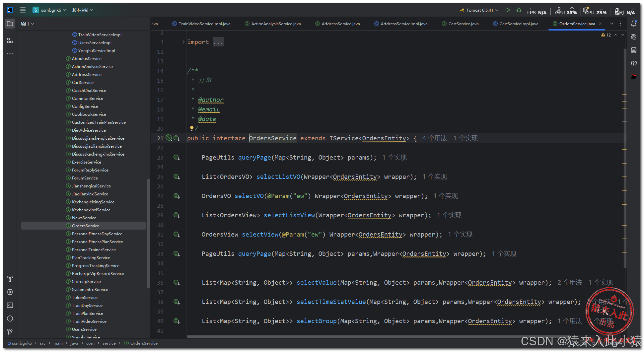Image resolution: width=644 pixels, height=352 pixels.
Task: Show hidden editor tabs dropdown chevron
Action: click(612, 24)
